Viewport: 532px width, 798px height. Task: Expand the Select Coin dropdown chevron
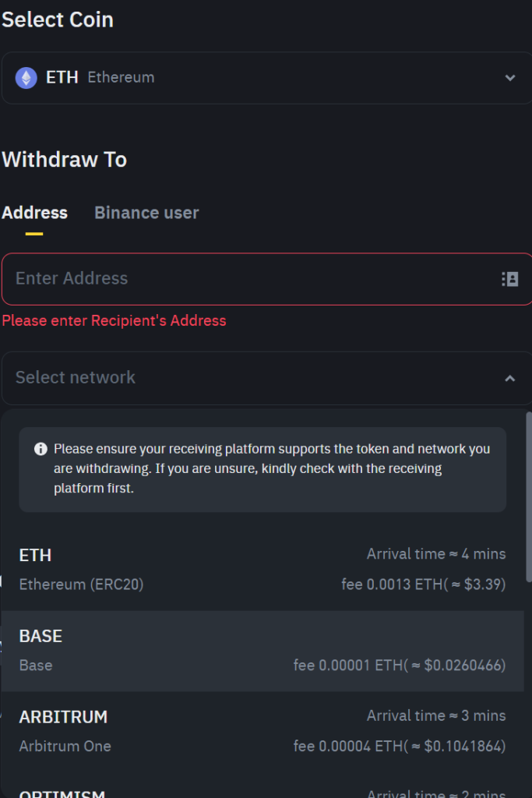510,78
